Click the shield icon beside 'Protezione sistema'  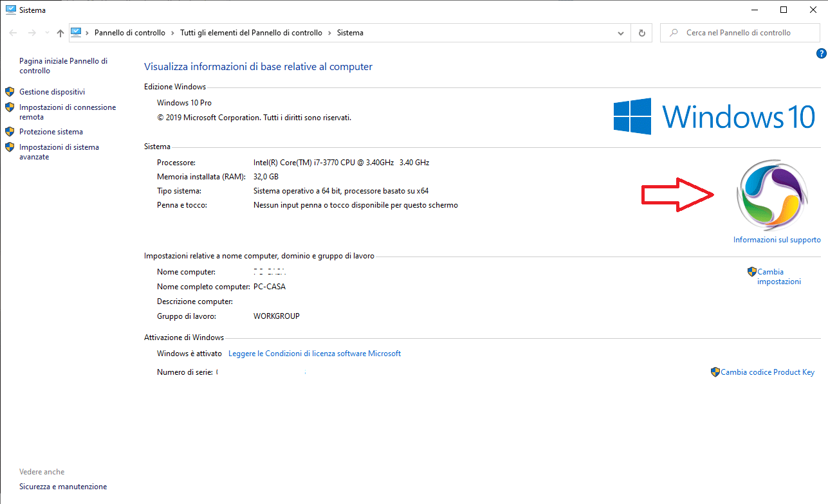[10, 132]
